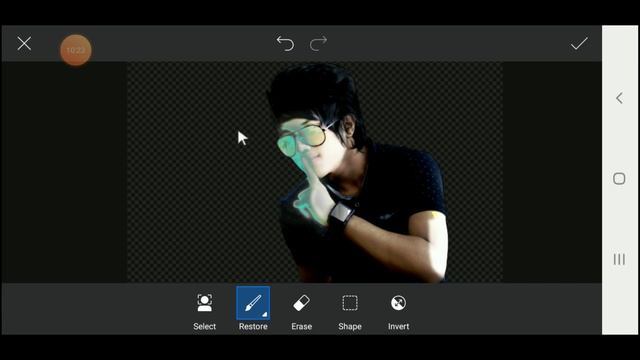Click the 'Invert' label text

click(398, 327)
